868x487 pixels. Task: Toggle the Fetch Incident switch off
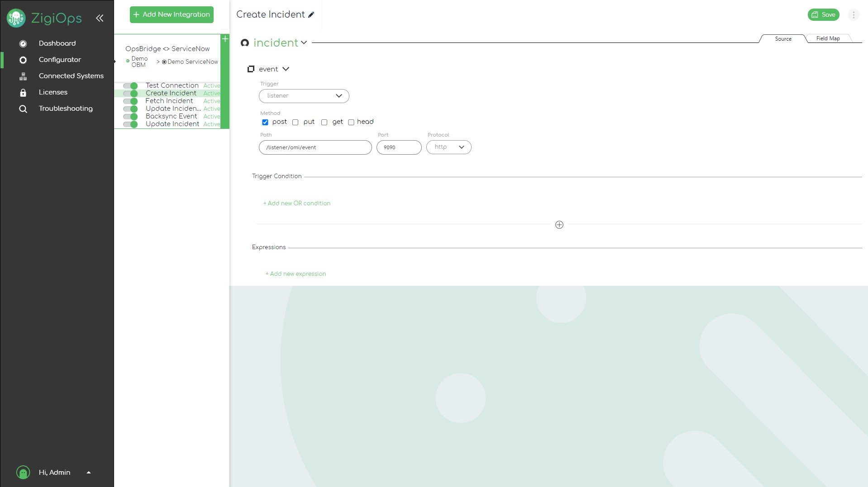(x=131, y=101)
